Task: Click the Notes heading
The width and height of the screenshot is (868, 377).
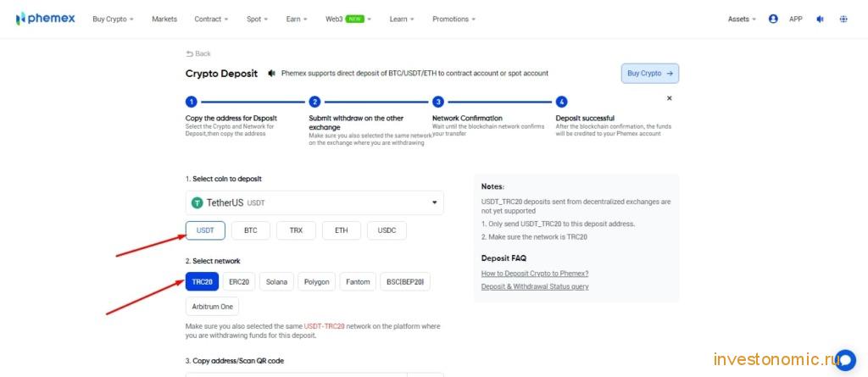Action: [492, 187]
